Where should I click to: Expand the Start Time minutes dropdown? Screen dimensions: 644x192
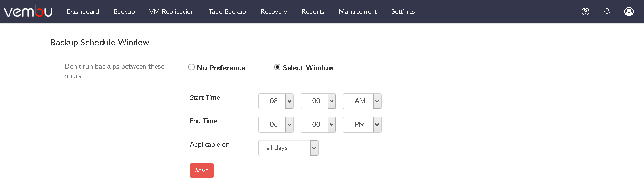[318, 101]
